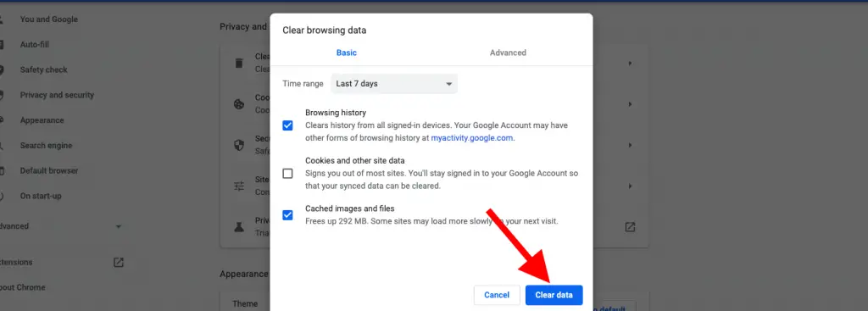
Task: Click the security shield icon in settings list
Action: [239, 145]
